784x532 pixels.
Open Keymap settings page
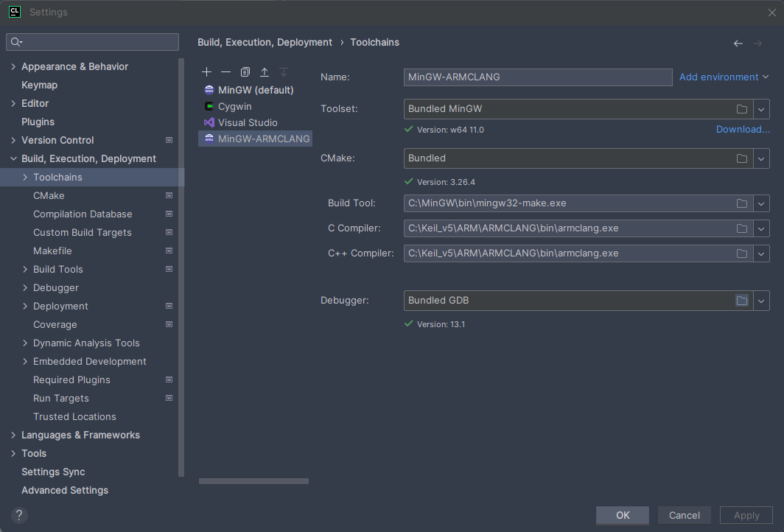coord(40,85)
